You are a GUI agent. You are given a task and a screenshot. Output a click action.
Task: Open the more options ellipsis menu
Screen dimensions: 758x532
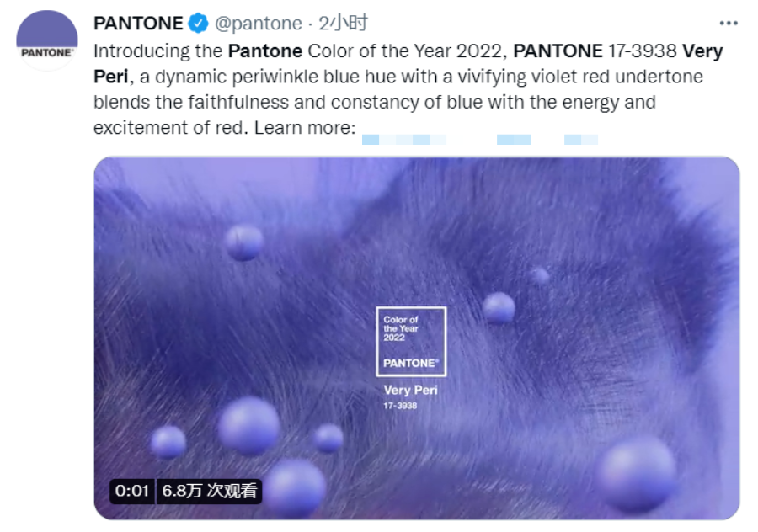[x=729, y=23]
